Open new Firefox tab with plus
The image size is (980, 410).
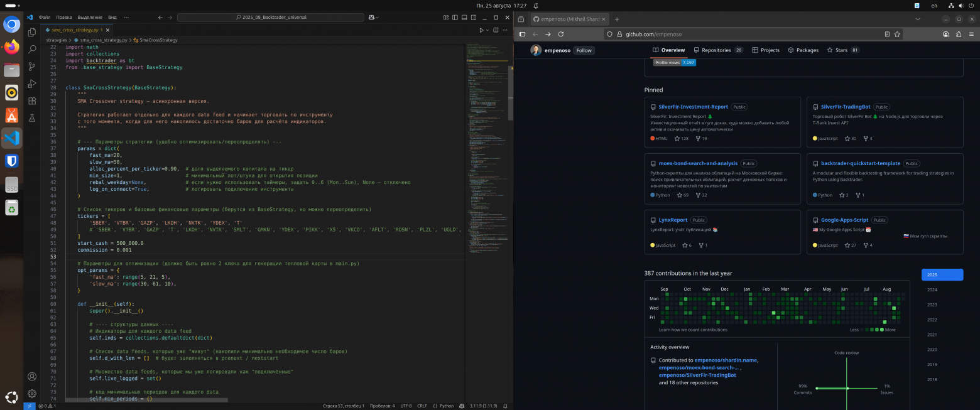(x=617, y=19)
